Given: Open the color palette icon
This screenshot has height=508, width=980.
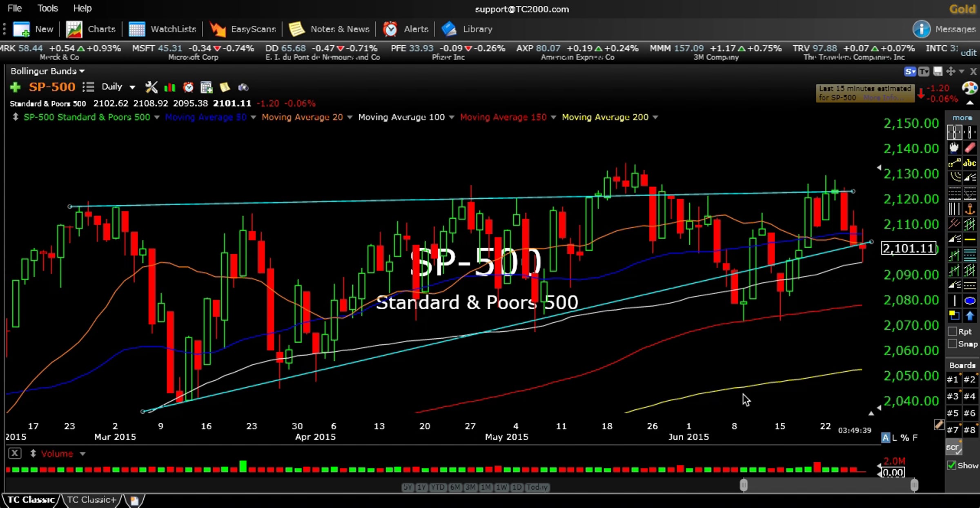Looking at the screenshot, I should (x=970, y=88).
